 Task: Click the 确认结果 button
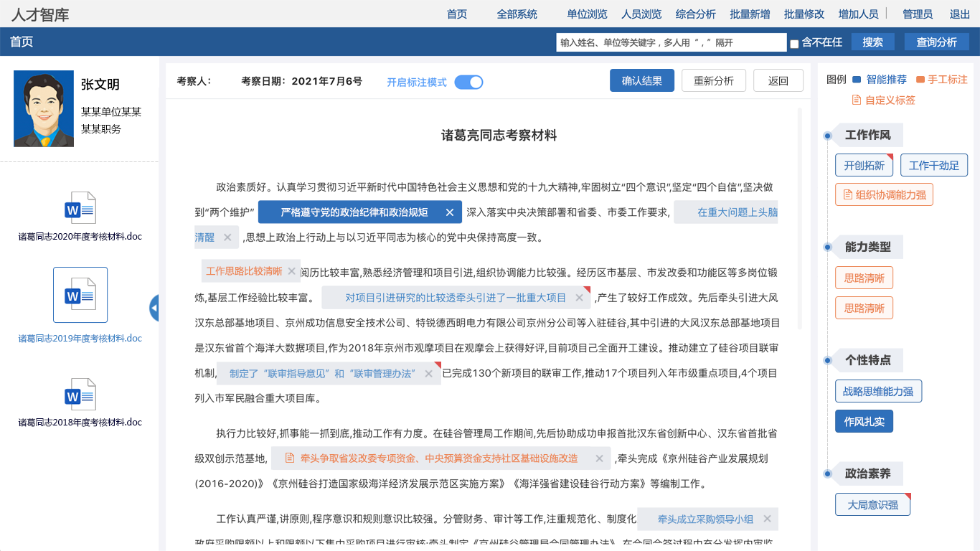coord(642,80)
